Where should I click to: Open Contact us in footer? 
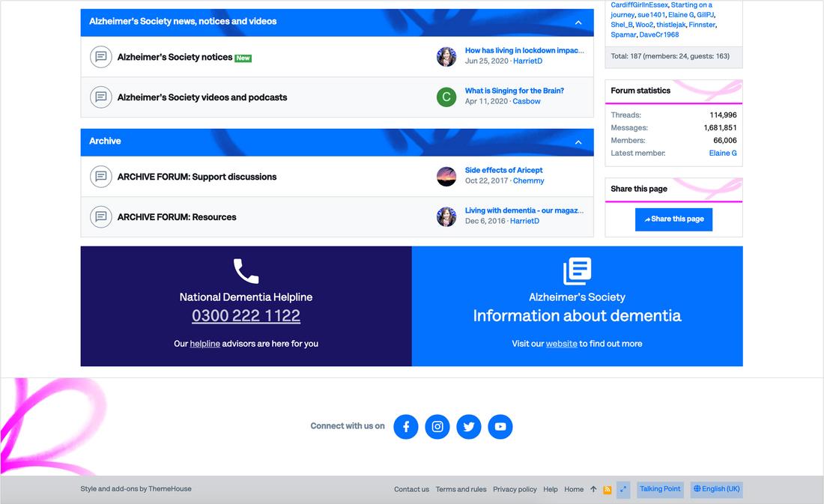click(x=411, y=490)
